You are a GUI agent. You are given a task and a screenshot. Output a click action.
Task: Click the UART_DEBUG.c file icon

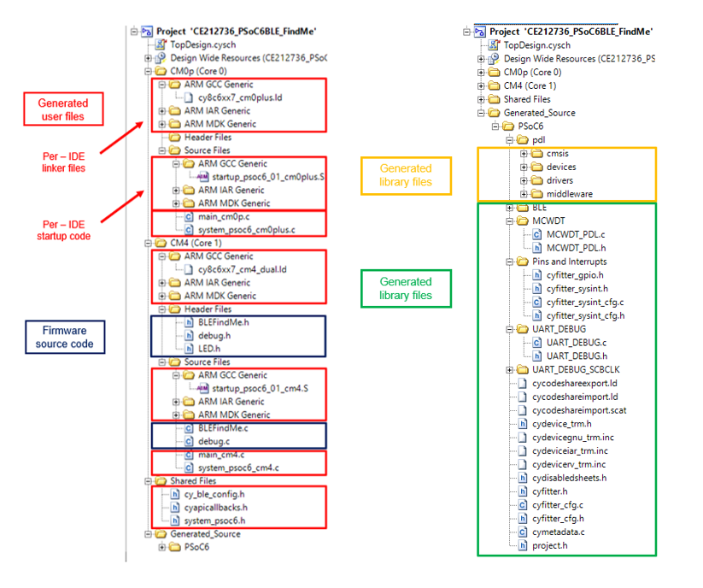pyautogui.click(x=536, y=343)
